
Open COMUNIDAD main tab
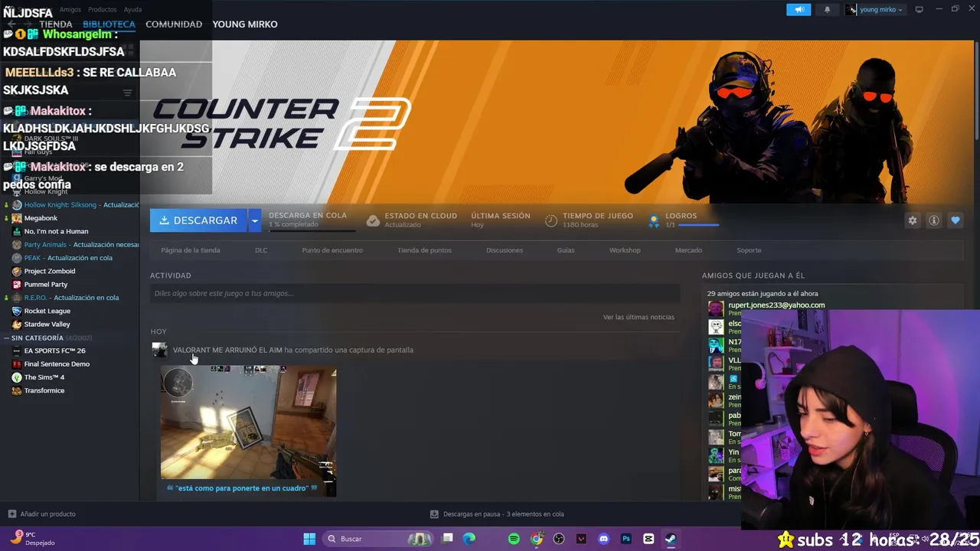pyautogui.click(x=174, y=24)
